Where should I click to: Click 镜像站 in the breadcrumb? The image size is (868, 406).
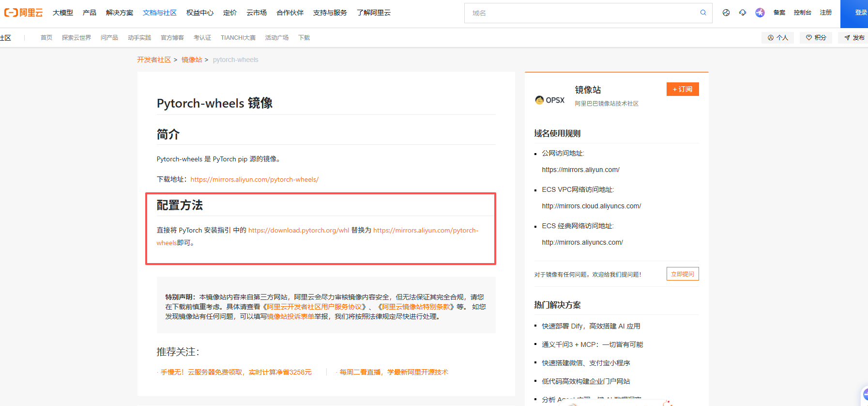192,60
